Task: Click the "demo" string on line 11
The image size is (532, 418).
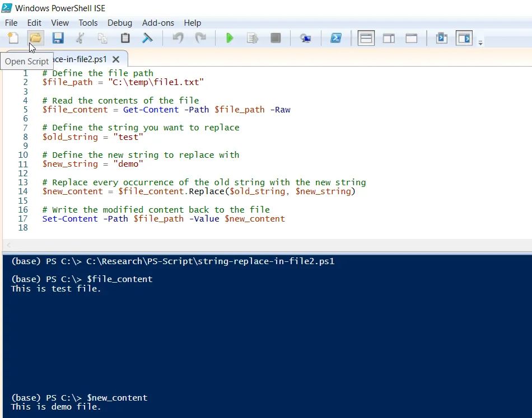Action: click(x=128, y=164)
